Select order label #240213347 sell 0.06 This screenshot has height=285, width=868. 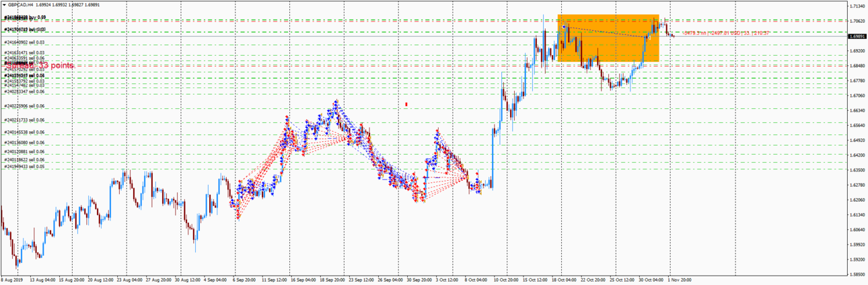pyautogui.click(x=24, y=91)
